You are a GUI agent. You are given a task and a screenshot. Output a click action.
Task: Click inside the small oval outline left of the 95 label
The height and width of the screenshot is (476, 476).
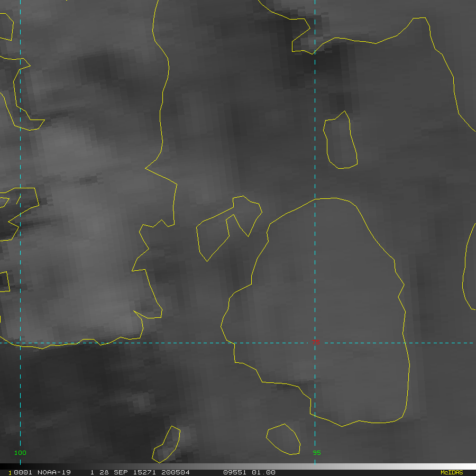[283, 439]
